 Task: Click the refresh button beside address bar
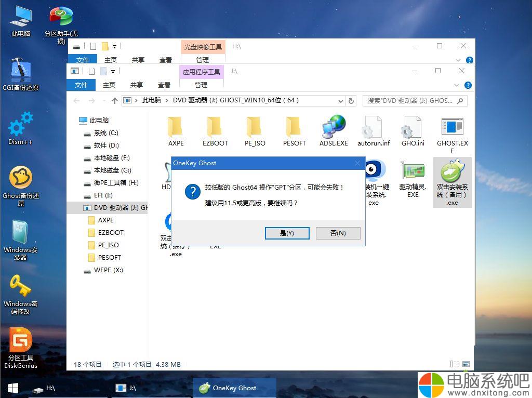tap(351, 101)
